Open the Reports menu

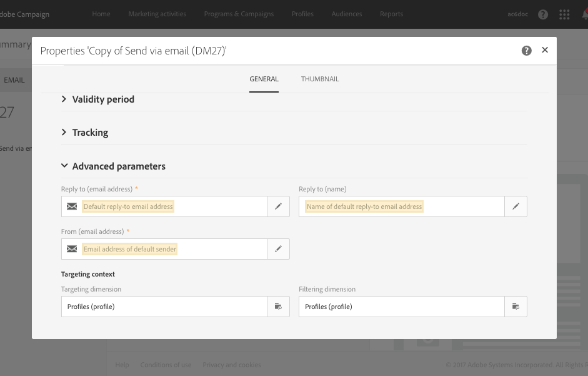391,14
